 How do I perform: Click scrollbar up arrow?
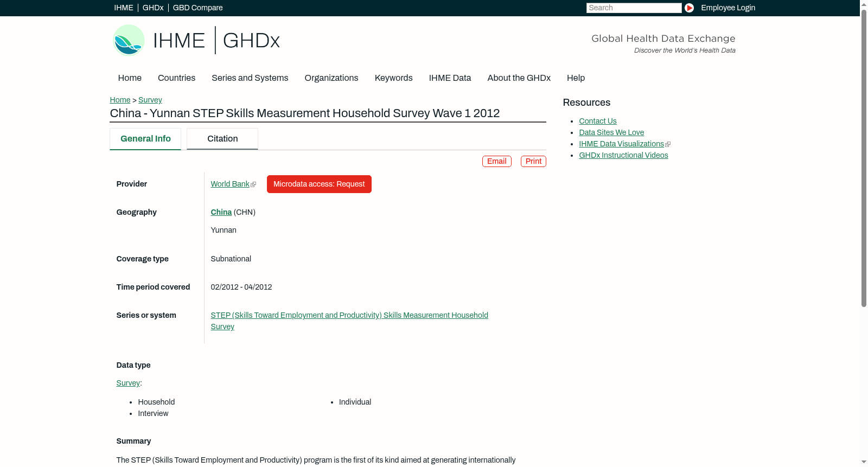tap(864, 4)
